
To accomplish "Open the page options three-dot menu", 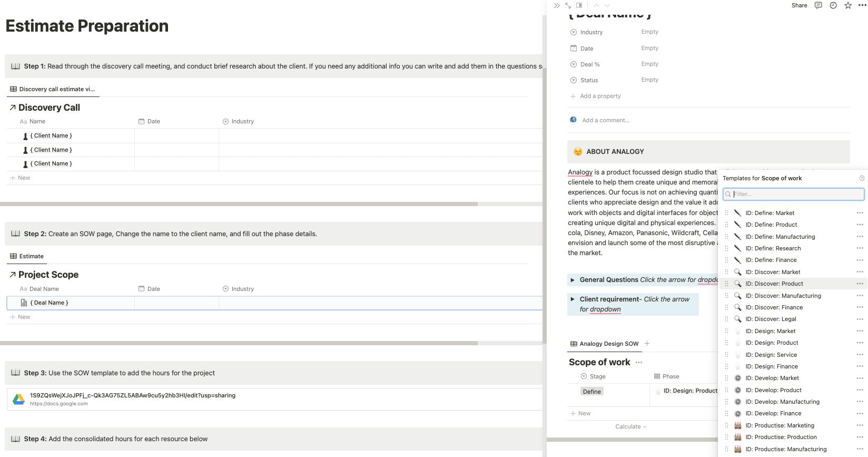I will click(862, 5).
